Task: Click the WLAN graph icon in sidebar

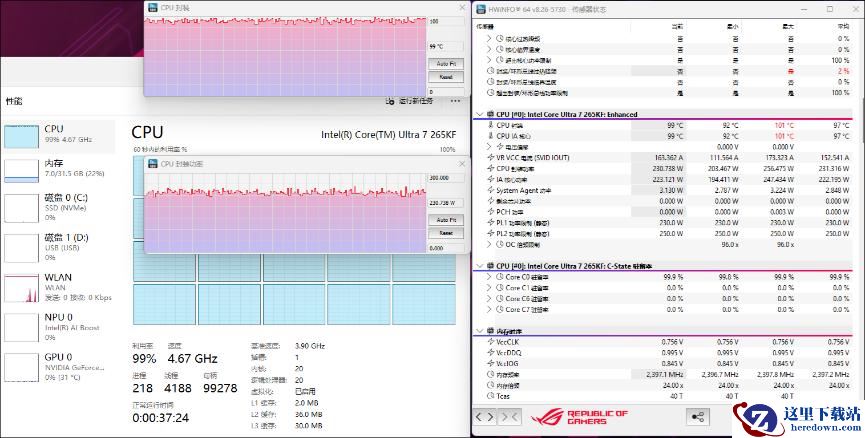Action: point(22,288)
